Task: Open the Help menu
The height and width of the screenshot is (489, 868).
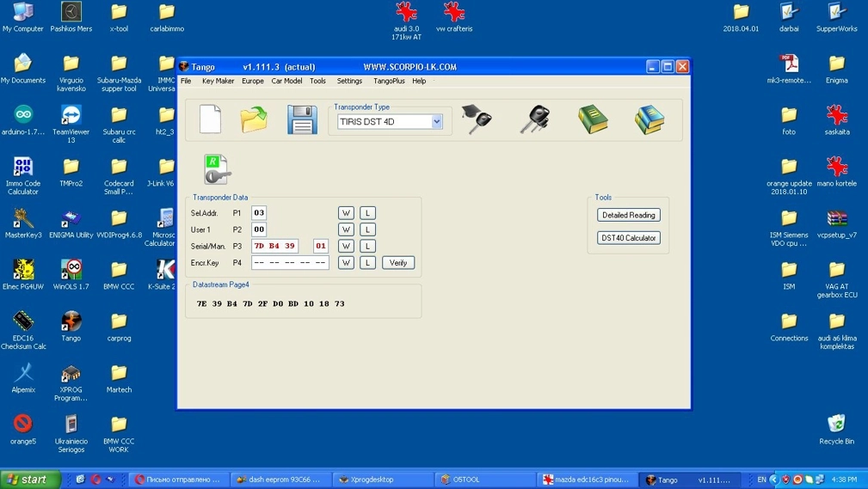Action: (x=419, y=81)
